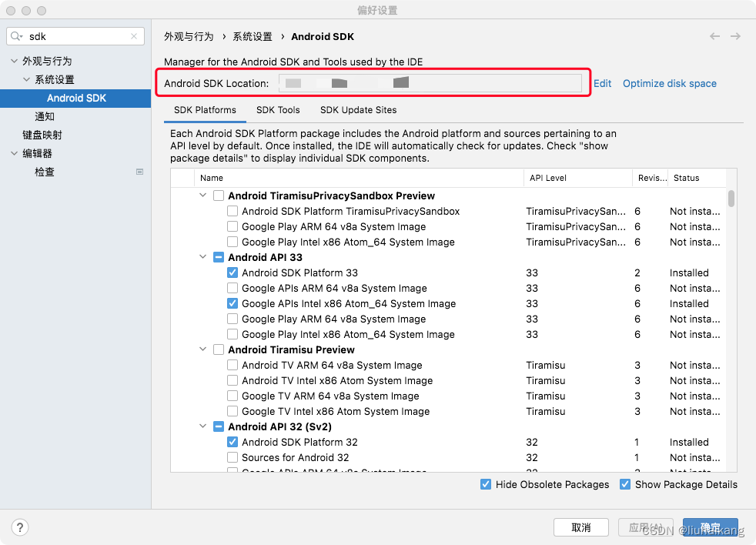Open the 键盘映射 settings page
The height and width of the screenshot is (545, 756).
pos(42,135)
